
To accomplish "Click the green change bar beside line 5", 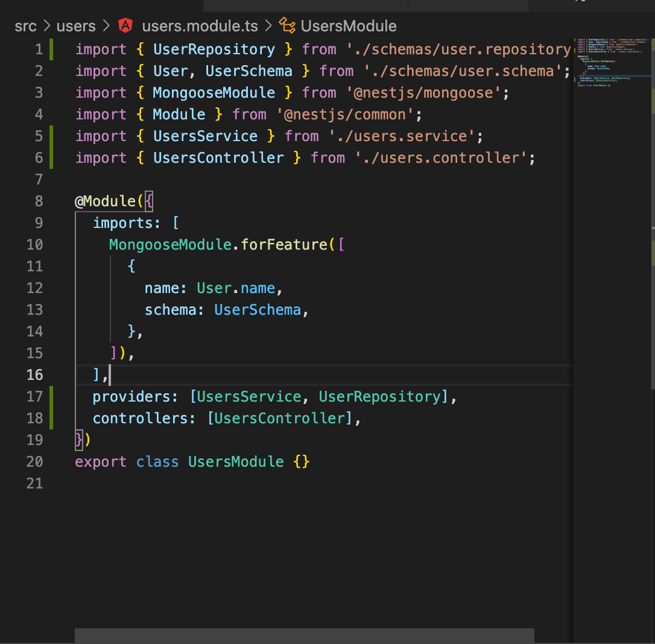I will (51, 136).
